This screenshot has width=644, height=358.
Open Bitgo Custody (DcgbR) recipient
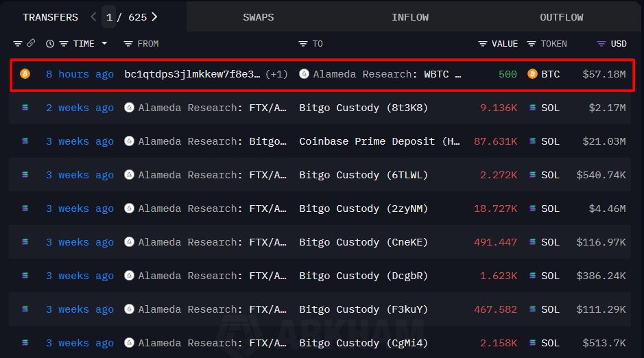click(x=363, y=276)
